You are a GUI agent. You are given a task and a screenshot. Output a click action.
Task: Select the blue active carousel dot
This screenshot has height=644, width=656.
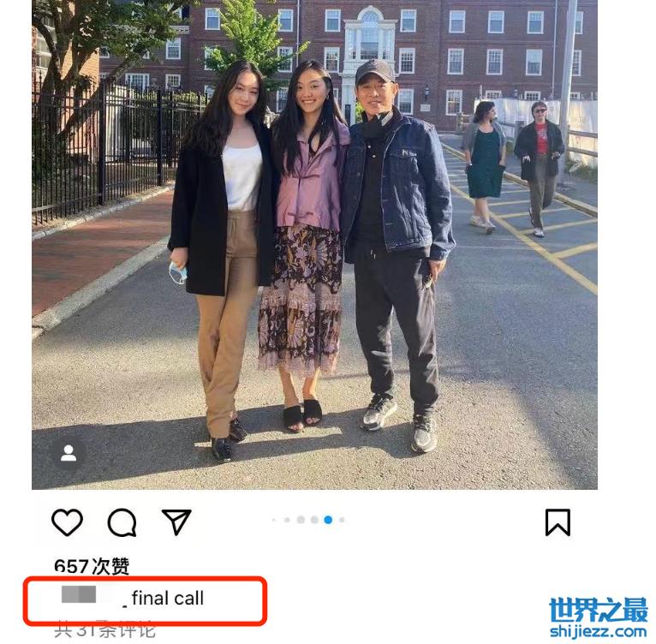click(x=328, y=520)
